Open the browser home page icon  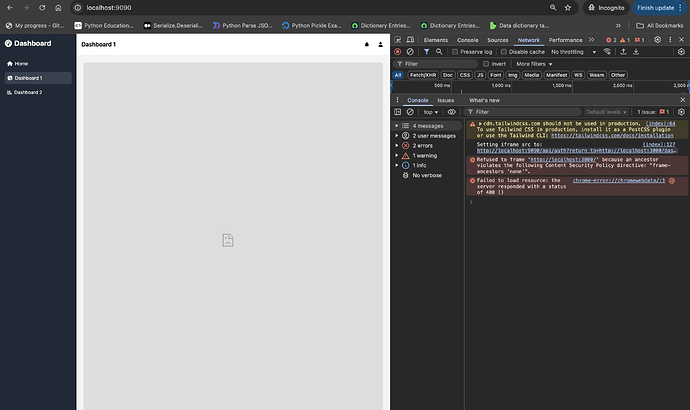pos(58,7)
